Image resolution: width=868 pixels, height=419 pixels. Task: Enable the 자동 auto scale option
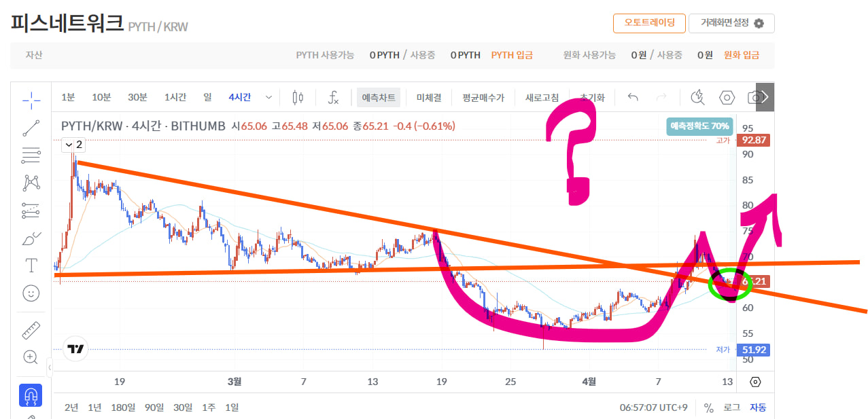pyautogui.click(x=757, y=407)
